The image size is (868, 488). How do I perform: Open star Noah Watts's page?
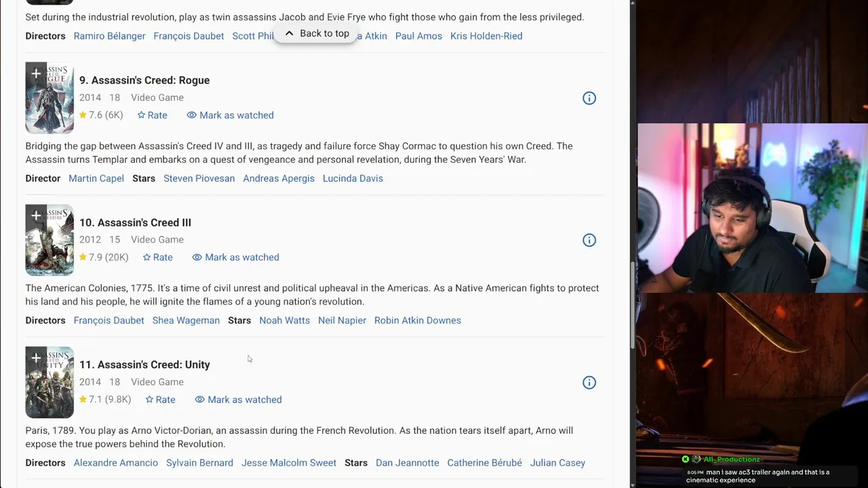pyautogui.click(x=284, y=321)
